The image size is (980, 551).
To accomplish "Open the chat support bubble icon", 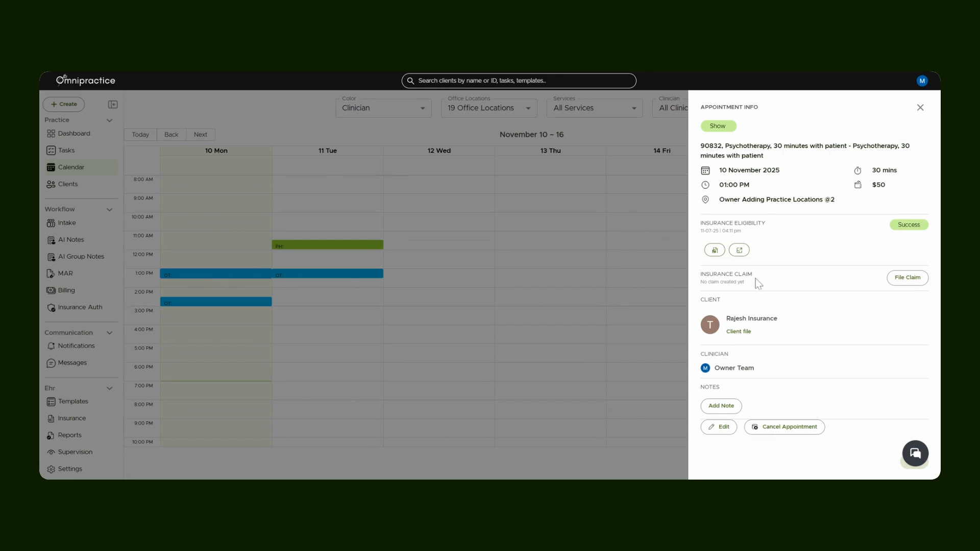I will click(915, 453).
